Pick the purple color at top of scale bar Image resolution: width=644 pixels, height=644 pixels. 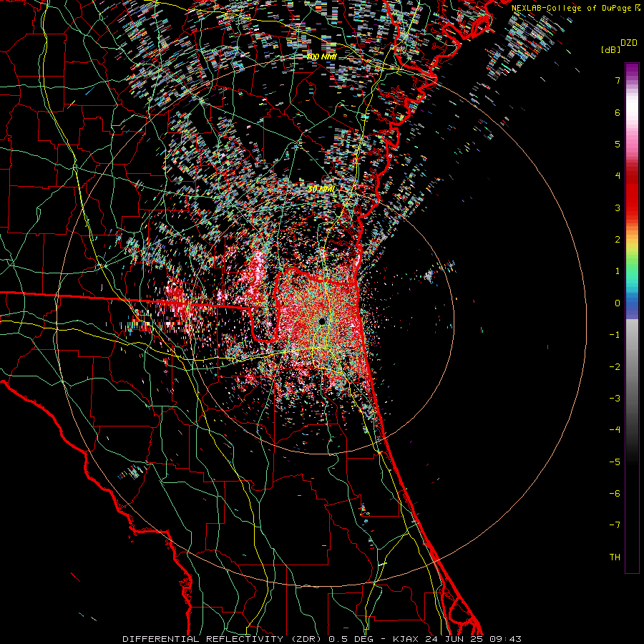coord(632,68)
